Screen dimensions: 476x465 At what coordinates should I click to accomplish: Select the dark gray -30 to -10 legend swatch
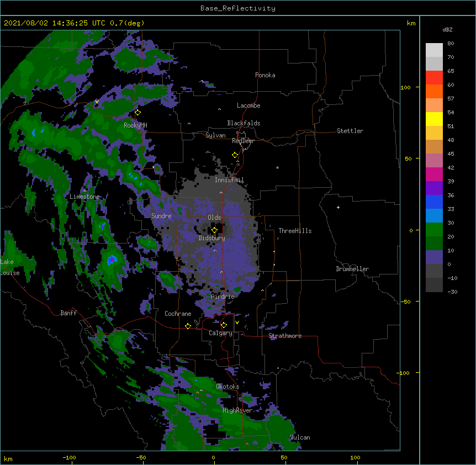(434, 285)
